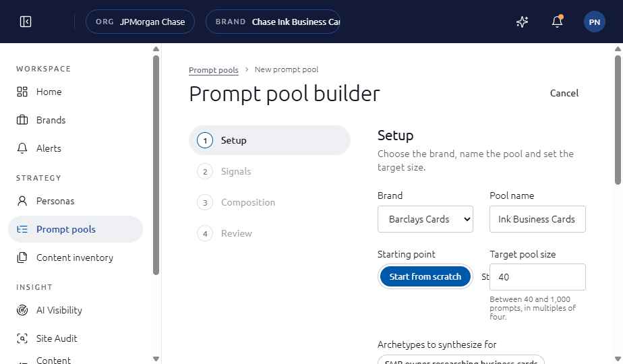Open Content inventory in the sidebar
This screenshot has height=364, width=623.
76,257
